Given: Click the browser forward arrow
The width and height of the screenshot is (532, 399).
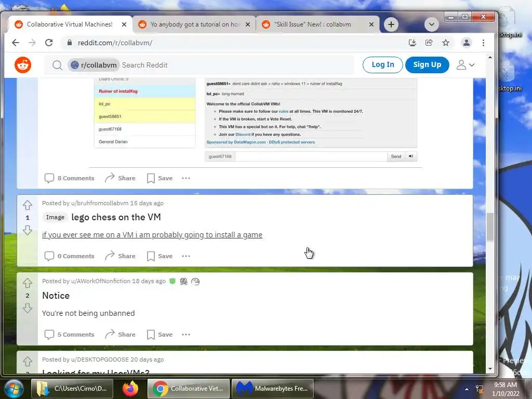Looking at the screenshot, I should pyautogui.click(x=32, y=43).
